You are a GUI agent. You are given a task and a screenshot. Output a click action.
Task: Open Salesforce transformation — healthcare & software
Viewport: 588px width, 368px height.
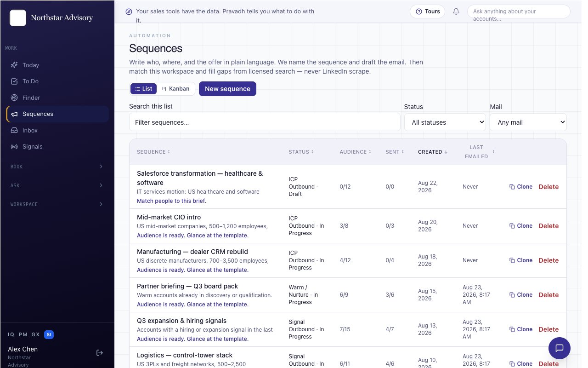(x=200, y=178)
